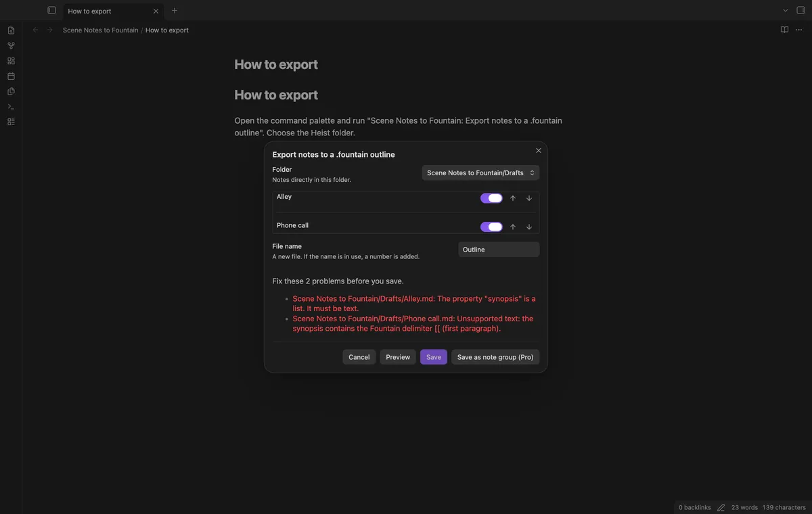
Task: Open the command palette ribbon icon
Action: pyautogui.click(x=11, y=107)
